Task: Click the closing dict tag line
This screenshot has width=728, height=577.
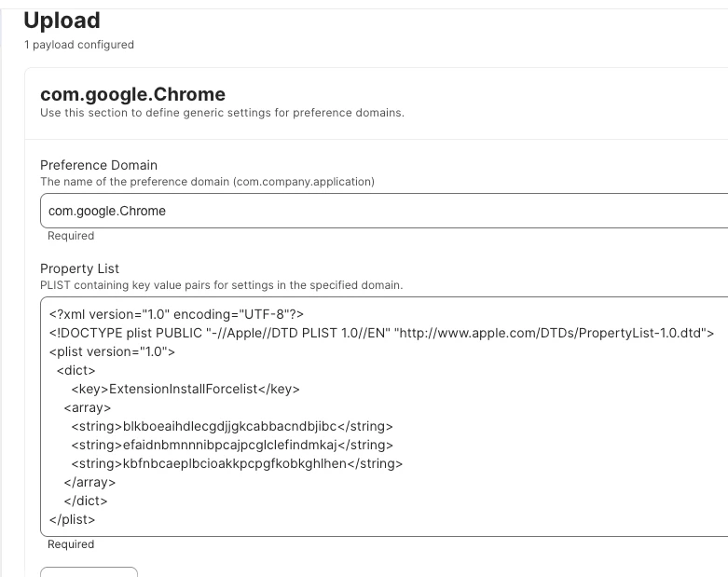Action: [86, 501]
